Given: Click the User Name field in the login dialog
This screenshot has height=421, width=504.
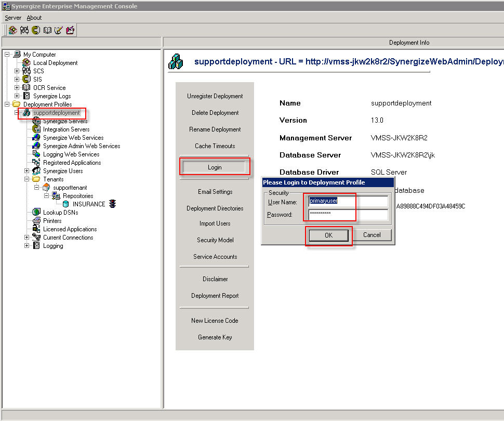Looking at the screenshot, I should click(348, 201).
